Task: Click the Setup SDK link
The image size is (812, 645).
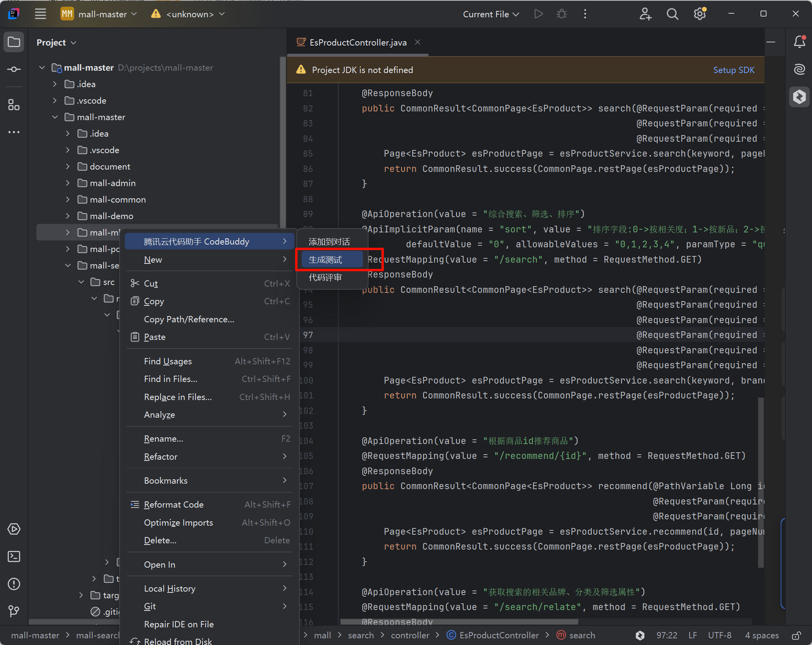Action: (x=734, y=70)
